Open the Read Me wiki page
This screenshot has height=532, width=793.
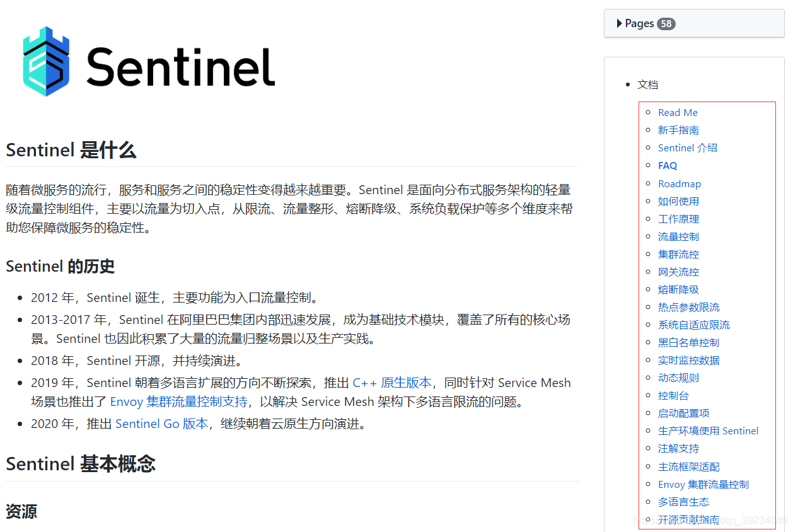click(x=678, y=112)
